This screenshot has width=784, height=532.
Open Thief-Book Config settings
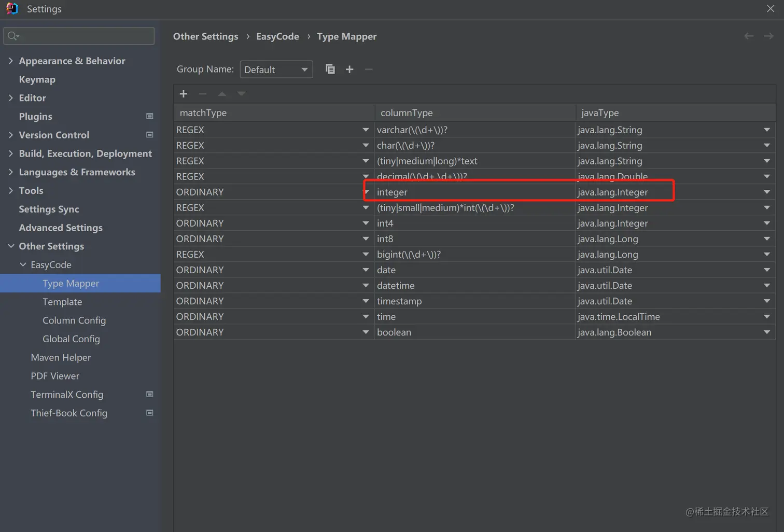pyautogui.click(x=69, y=413)
